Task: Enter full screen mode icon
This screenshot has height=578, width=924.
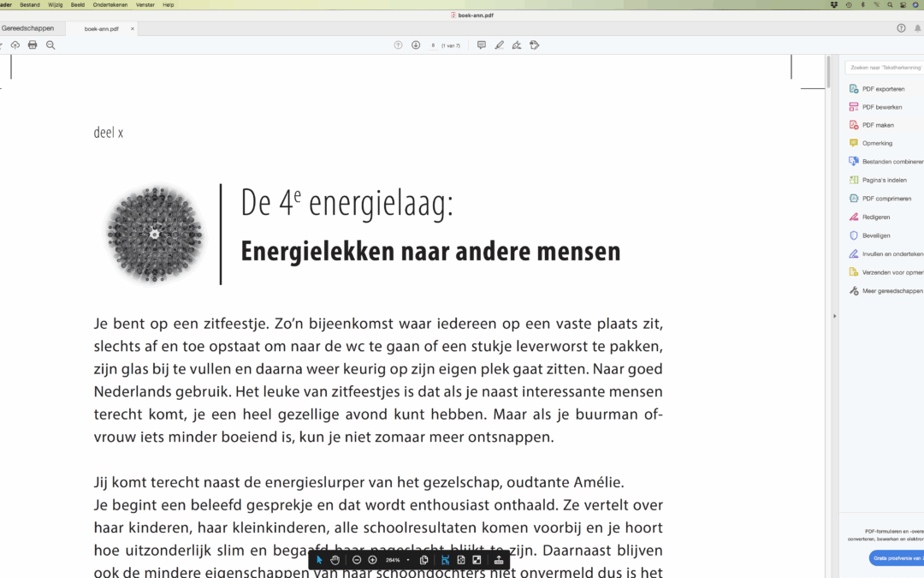Action: pos(477,560)
